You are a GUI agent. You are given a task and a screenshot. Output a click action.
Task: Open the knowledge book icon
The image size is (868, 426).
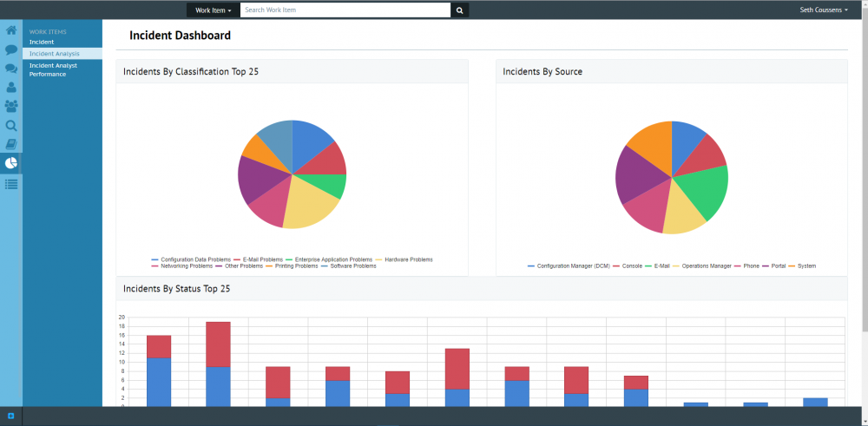coord(11,144)
